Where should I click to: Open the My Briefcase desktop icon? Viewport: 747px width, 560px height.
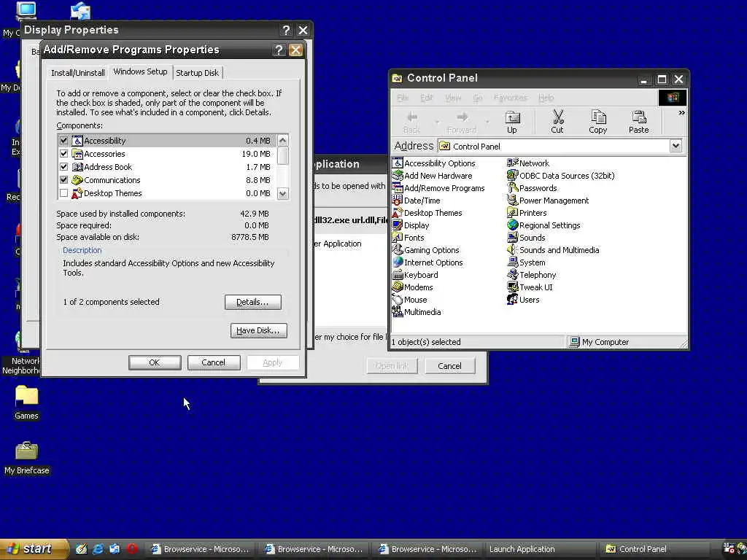point(27,458)
